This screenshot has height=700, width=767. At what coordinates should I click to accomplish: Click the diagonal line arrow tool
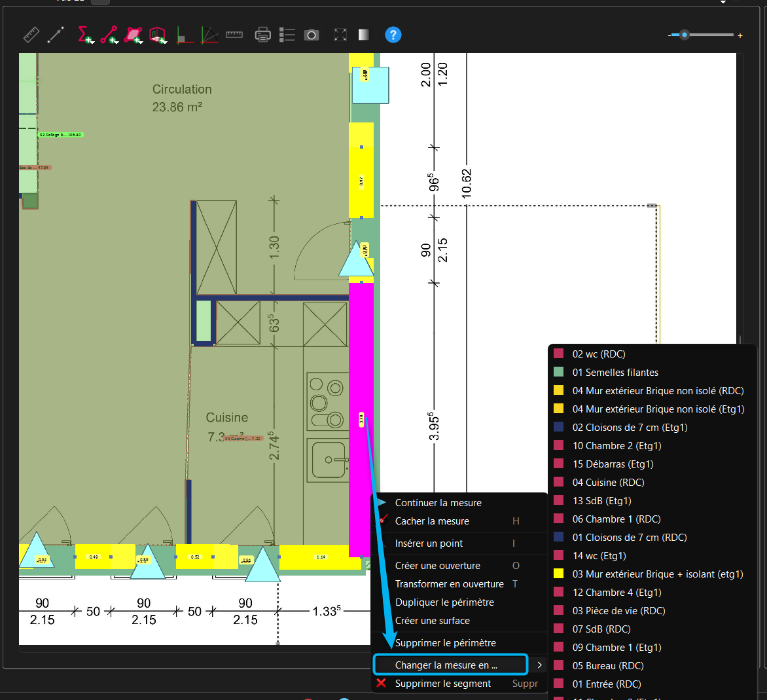click(56, 35)
